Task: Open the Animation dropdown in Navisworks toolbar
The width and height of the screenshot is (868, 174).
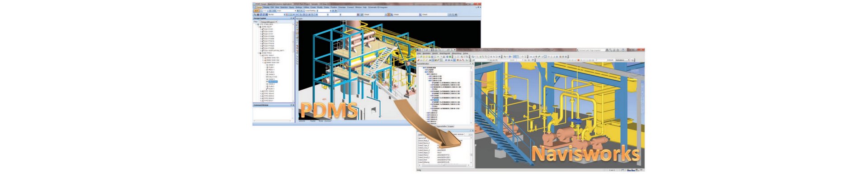Action: tap(623, 60)
